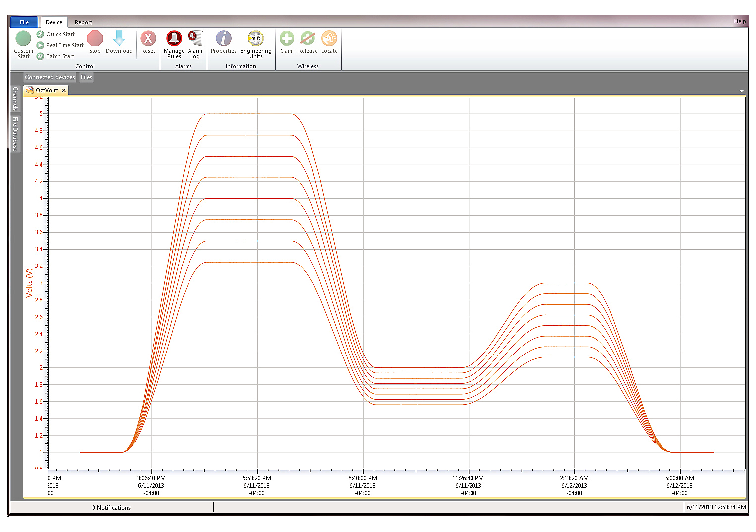Open the File menu tab
This screenshot has height=532, width=756.
(24, 22)
